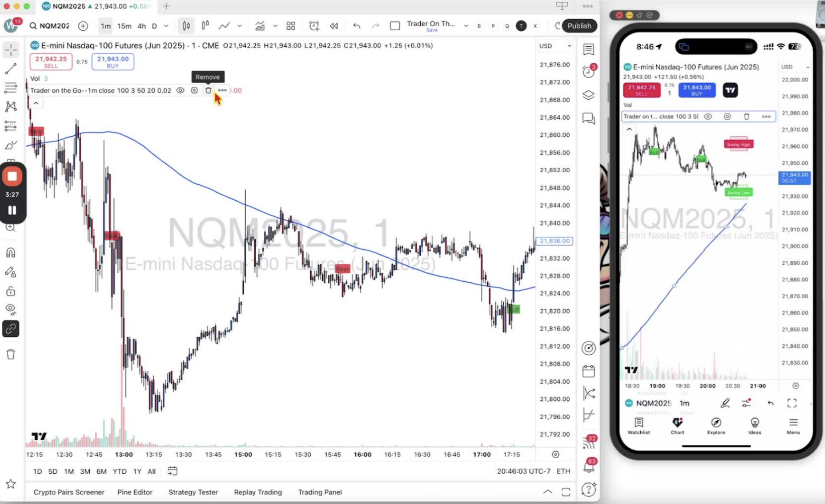
Task: Open the go to date calendar
Action: pyautogui.click(x=172, y=471)
